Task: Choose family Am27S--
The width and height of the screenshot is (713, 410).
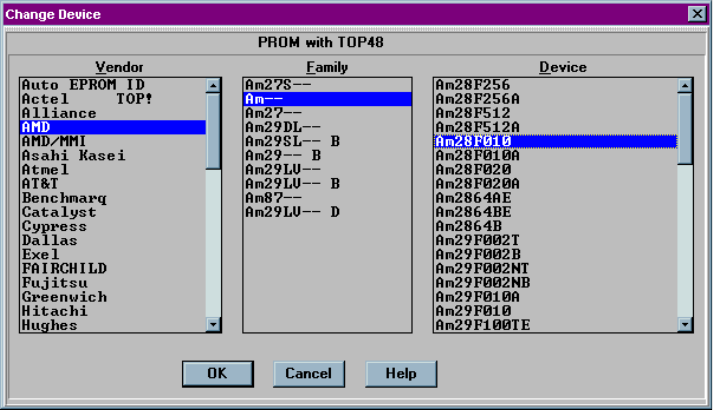Action: pyautogui.click(x=327, y=85)
